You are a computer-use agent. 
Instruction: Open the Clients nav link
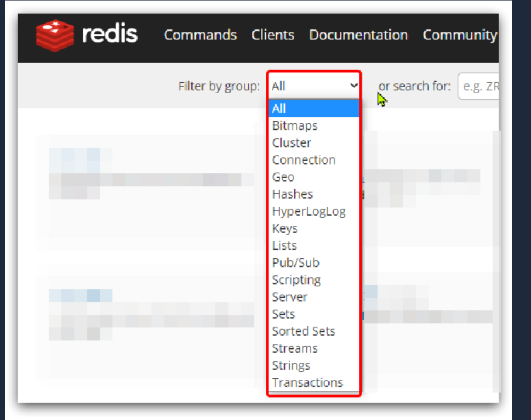click(x=273, y=35)
